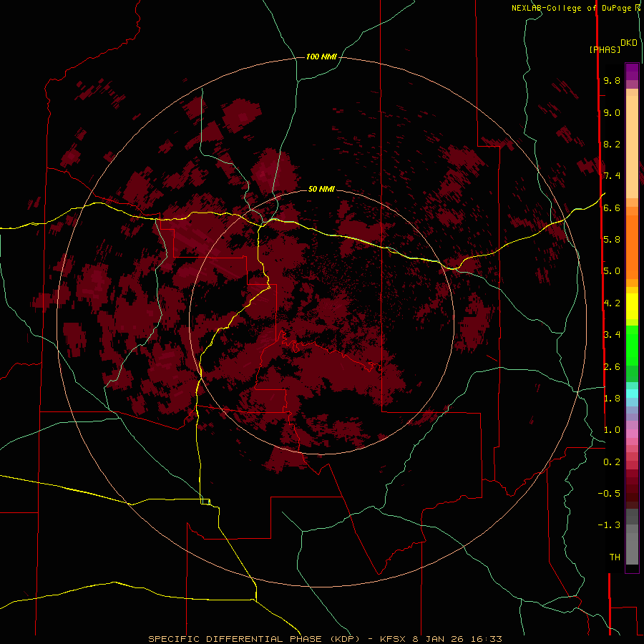Click the "0.2" color scale value
Screen dimensions: 644x644
tap(612, 462)
